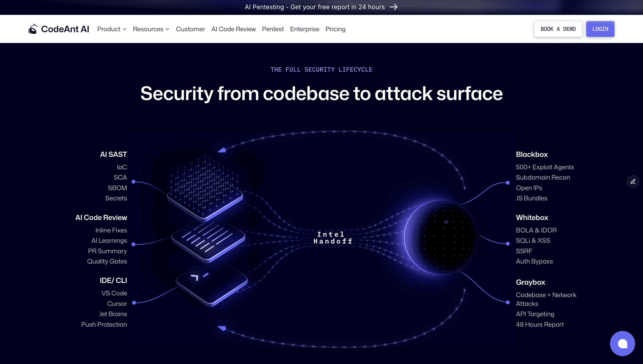This screenshot has width=643, height=364.
Task: Click the IaC item
Action: tap(122, 167)
